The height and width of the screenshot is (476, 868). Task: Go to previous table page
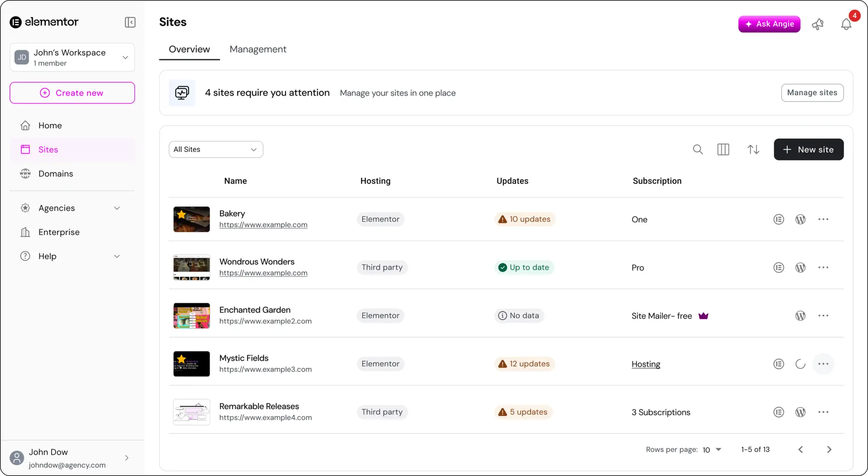click(800, 449)
